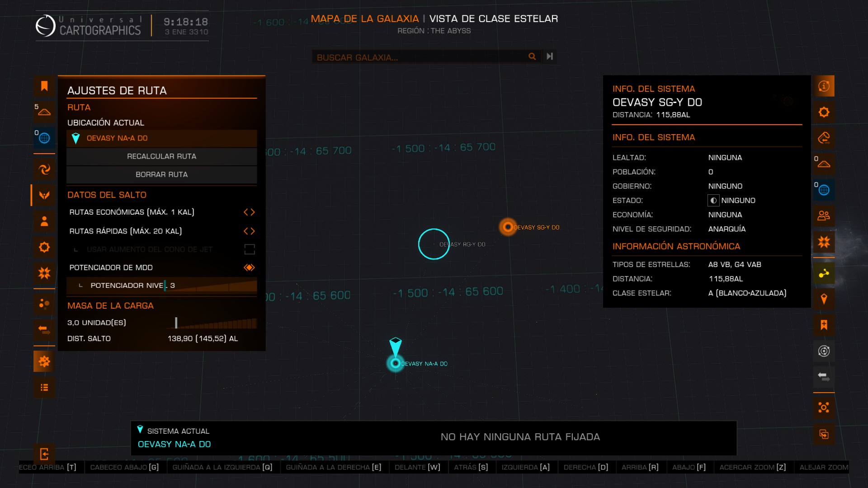The height and width of the screenshot is (488, 868).
Task: Open the bookmarks tab in left sidebar
Action: point(44,86)
